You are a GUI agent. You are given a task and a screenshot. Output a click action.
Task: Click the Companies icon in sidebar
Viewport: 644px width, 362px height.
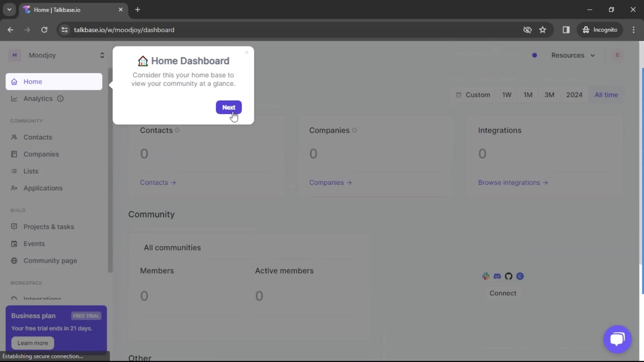(x=14, y=154)
